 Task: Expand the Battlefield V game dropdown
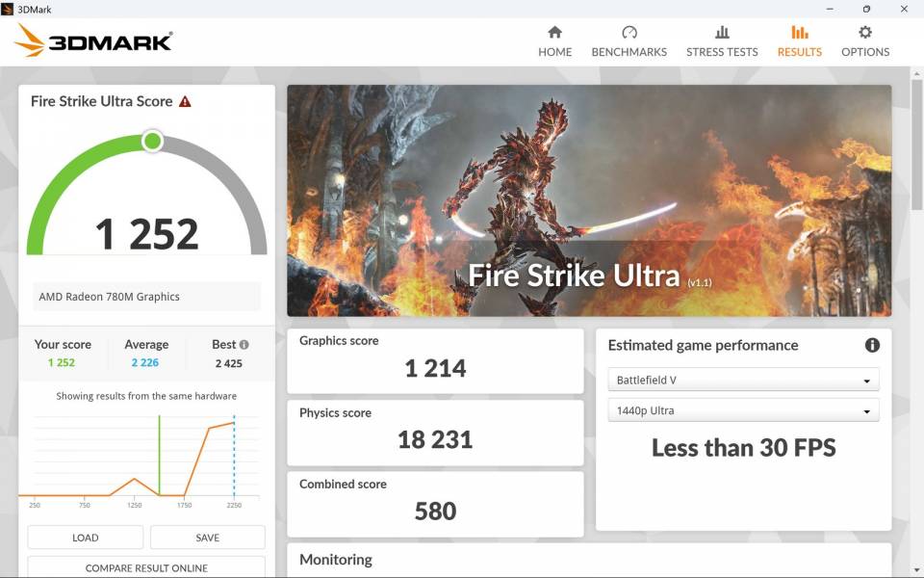point(743,380)
